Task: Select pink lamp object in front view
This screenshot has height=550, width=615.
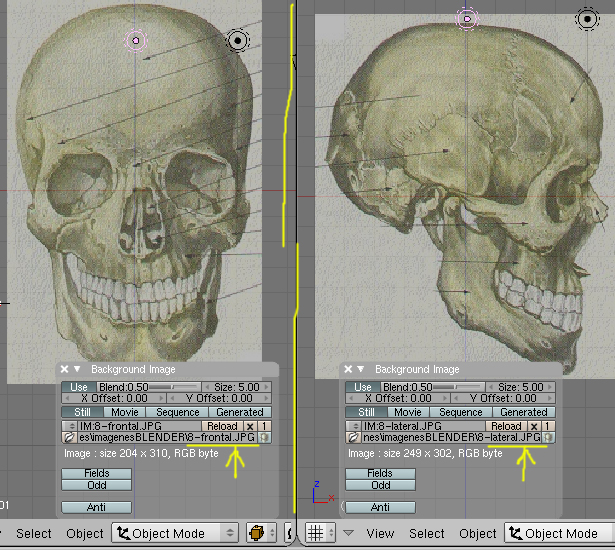Action: [136, 40]
